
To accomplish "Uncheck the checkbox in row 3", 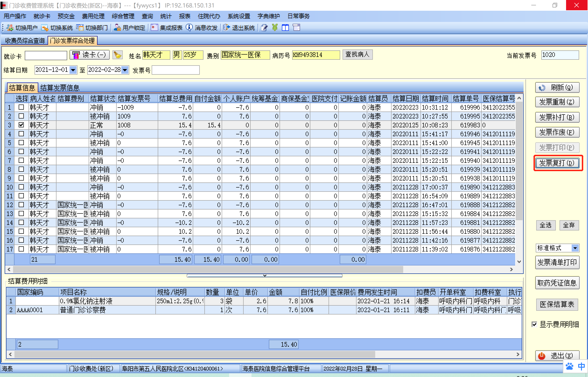I will coord(21,125).
